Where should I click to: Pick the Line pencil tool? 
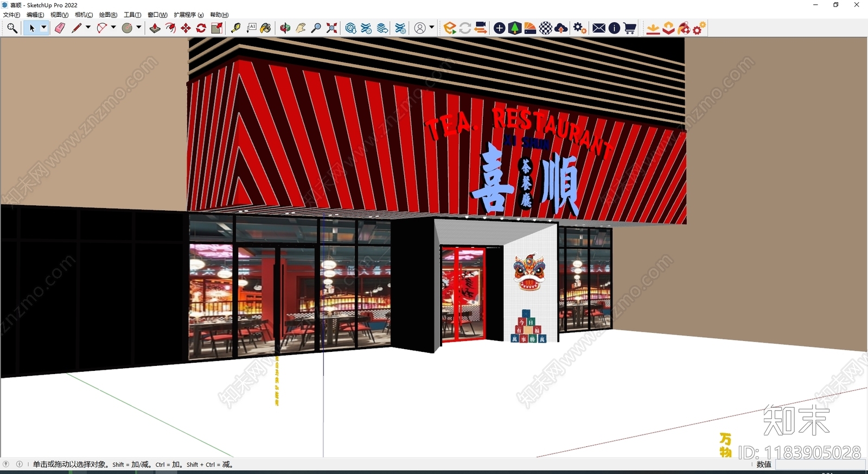[x=76, y=28]
